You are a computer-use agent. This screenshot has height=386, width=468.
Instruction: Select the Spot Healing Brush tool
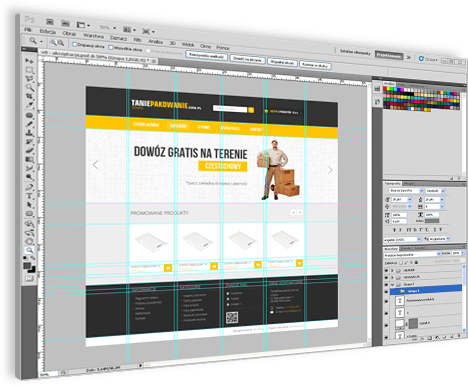click(29, 115)
